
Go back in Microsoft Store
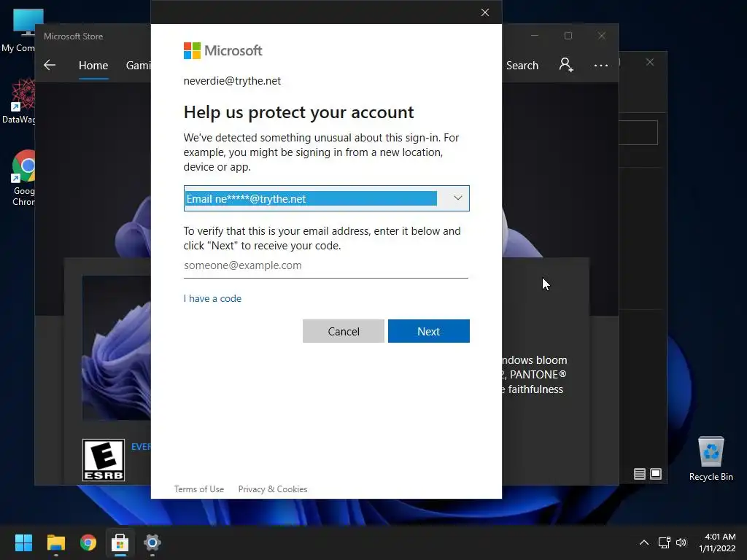coord(50,65)
